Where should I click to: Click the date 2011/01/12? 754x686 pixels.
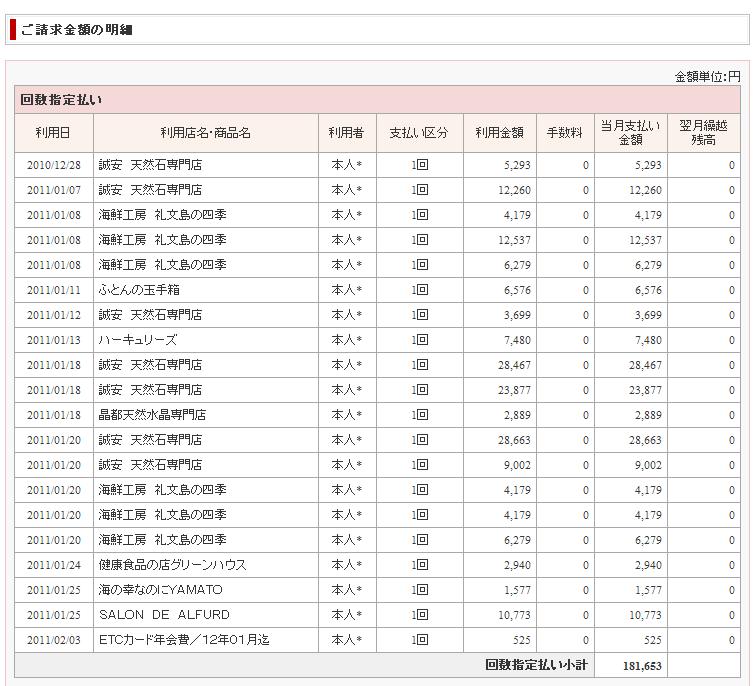click(54, 315)
